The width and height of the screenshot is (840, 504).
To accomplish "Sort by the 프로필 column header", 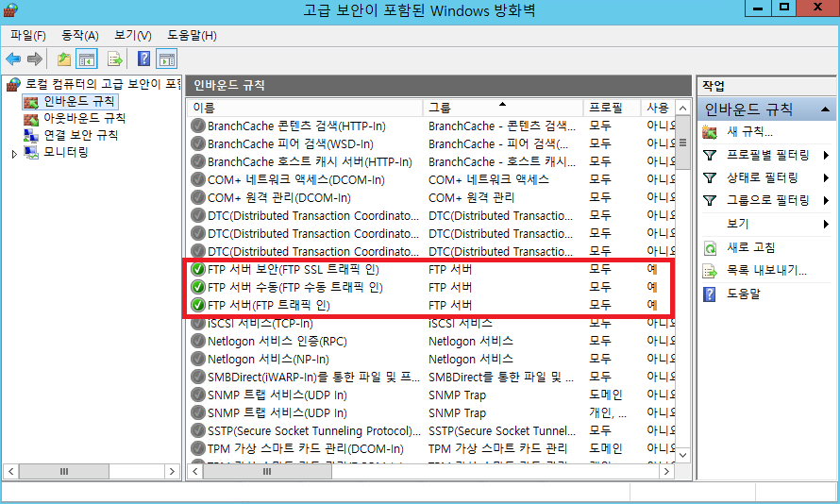I will pos(612,108).
